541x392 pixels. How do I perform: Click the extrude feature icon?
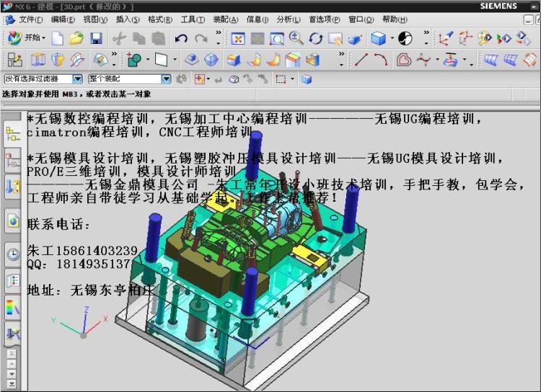pos(38,60)
